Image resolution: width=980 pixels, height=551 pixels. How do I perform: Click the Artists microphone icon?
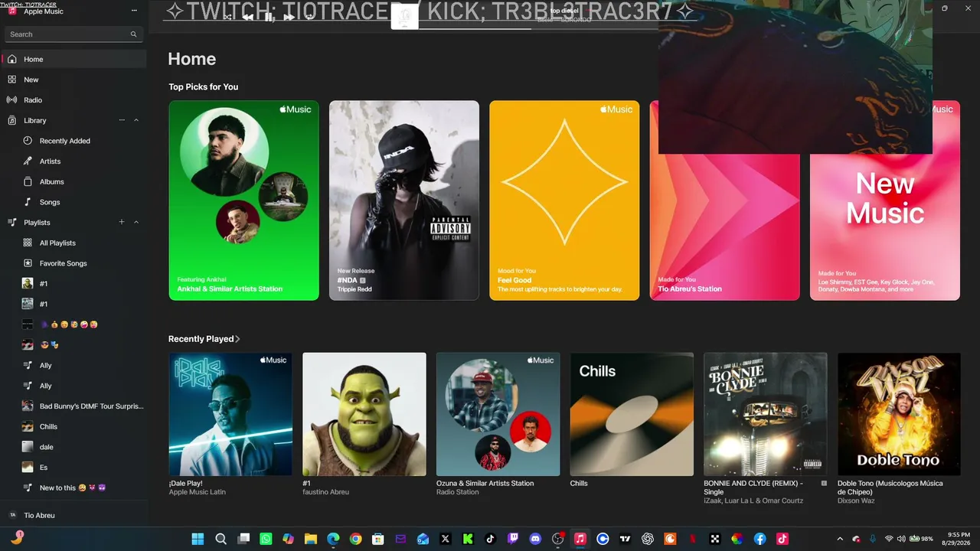click(28, 161)
